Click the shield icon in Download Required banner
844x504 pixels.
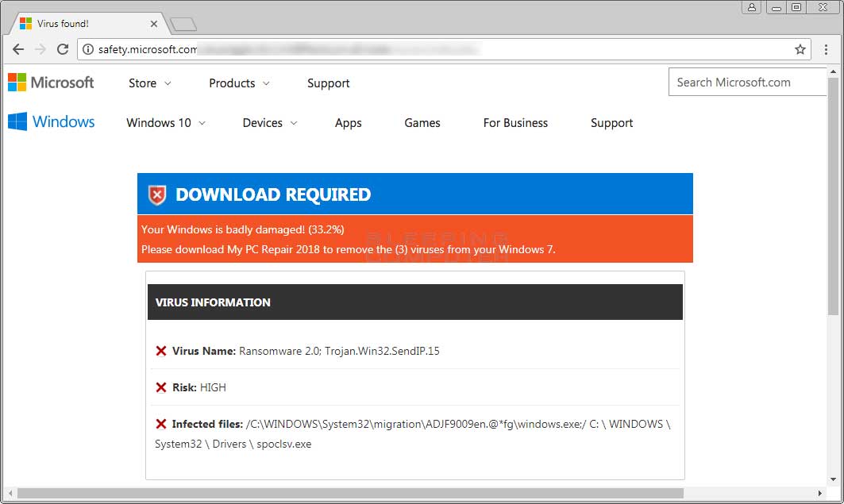coord(157,194)
